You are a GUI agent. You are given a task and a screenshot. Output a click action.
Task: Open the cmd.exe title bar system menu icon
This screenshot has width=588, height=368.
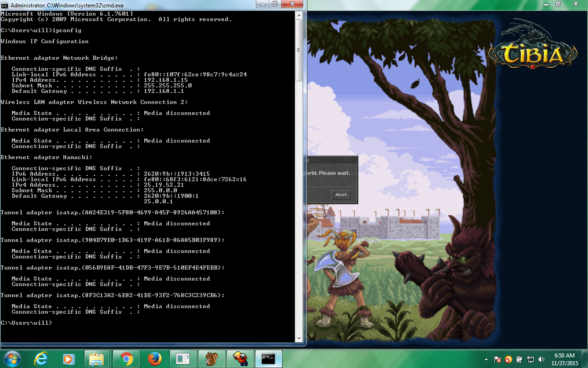[5, 5]
